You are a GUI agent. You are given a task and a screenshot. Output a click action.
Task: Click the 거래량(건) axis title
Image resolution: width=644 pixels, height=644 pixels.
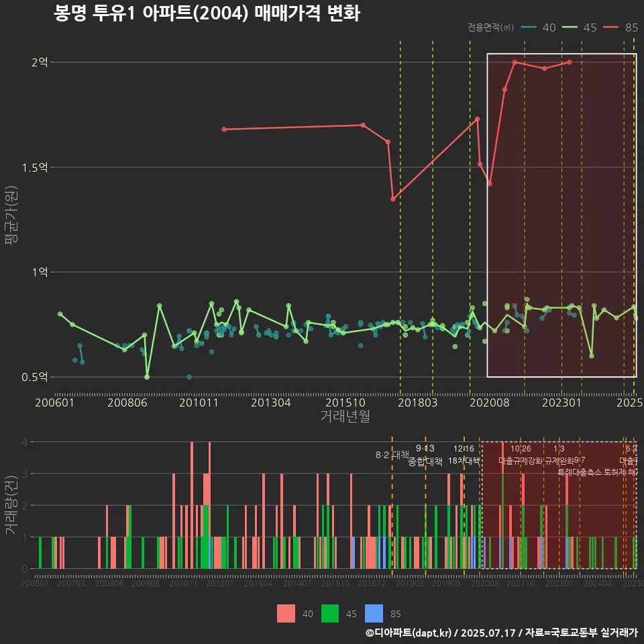(x=11, y=505)
